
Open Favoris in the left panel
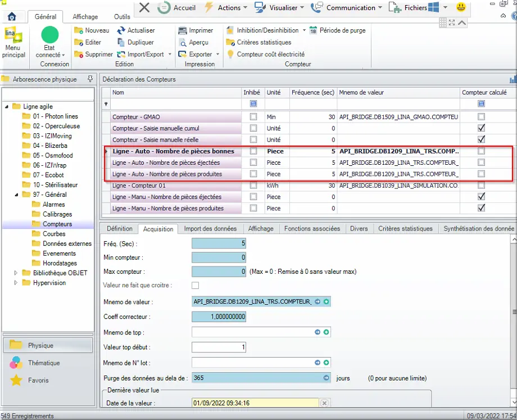47,380
